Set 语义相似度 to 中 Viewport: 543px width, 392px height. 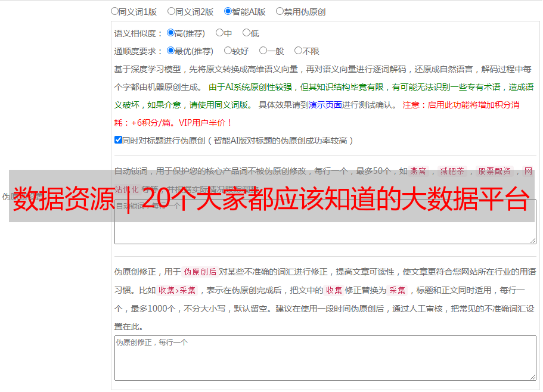(219, 33)
